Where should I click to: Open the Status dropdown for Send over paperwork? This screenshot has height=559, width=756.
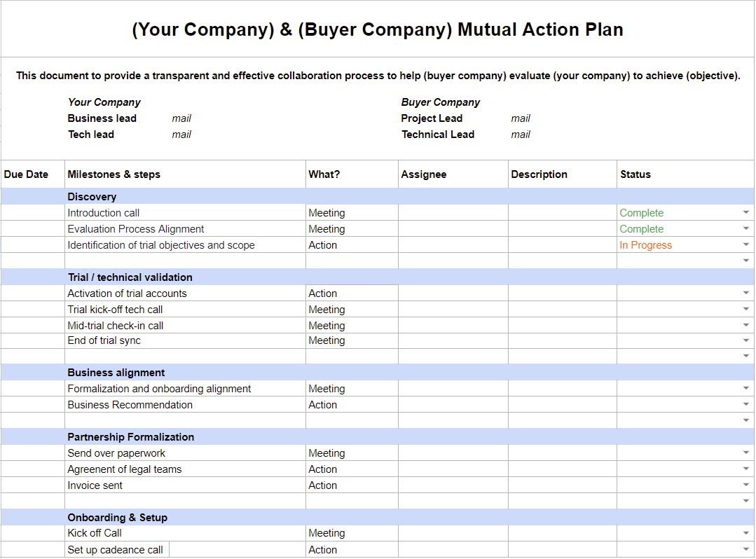click(745, 452)
